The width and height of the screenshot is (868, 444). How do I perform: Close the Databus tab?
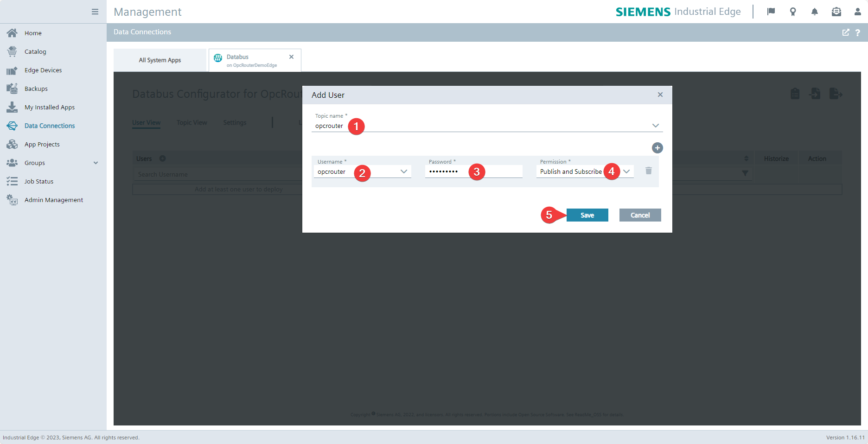point(291,57)
